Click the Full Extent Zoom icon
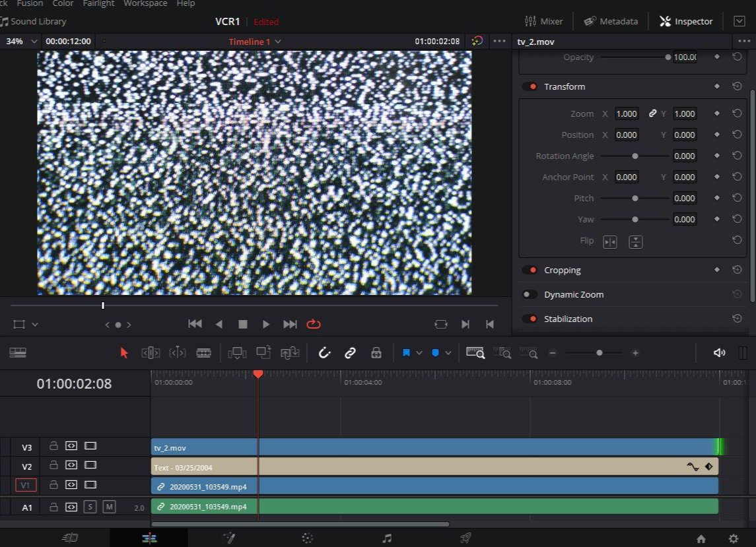756x547 pixels. 475,353
